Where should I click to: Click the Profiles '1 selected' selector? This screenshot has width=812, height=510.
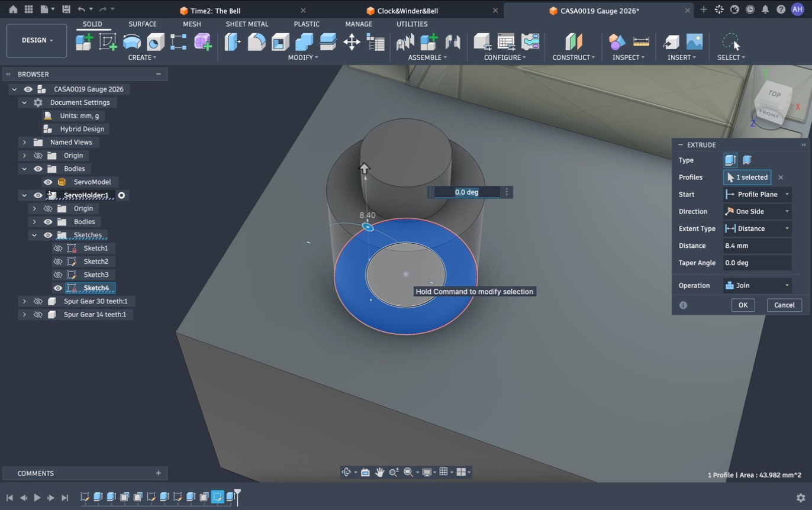[x=747, y=177]
